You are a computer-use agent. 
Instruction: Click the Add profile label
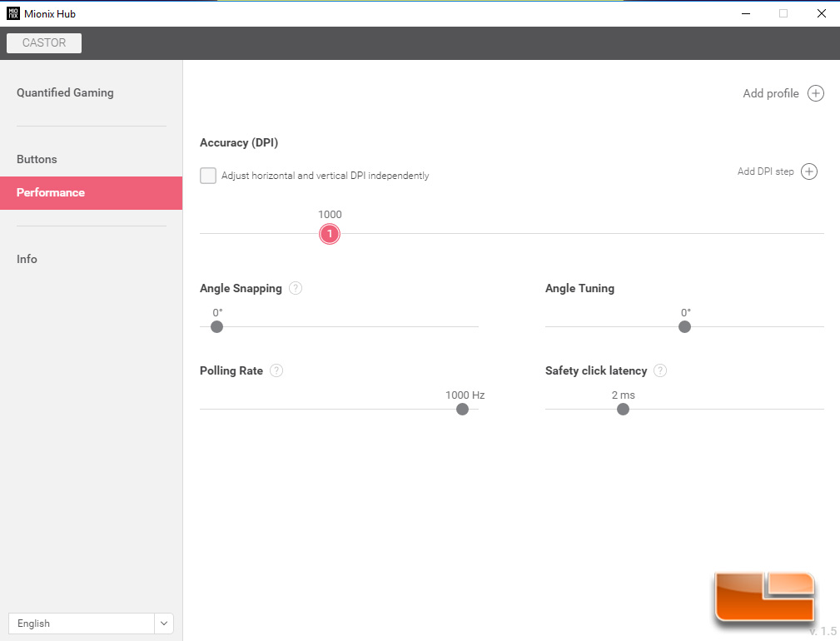pos(770,93)
